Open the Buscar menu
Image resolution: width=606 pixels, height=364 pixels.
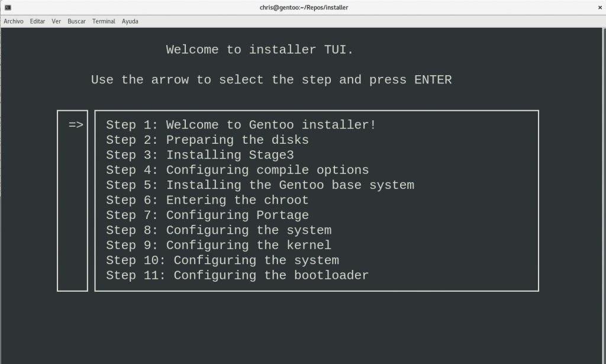click(x=76, y=21)
